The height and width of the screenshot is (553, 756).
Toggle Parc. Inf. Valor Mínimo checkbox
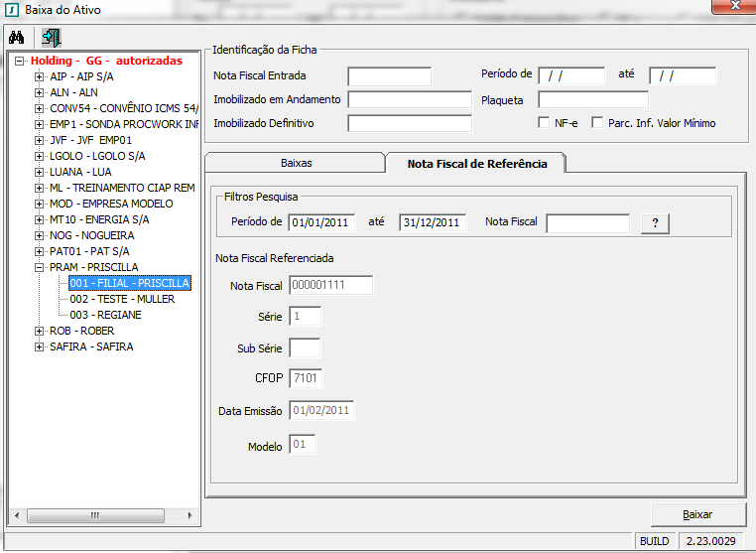pyautogui.click(x=597, y=122)
